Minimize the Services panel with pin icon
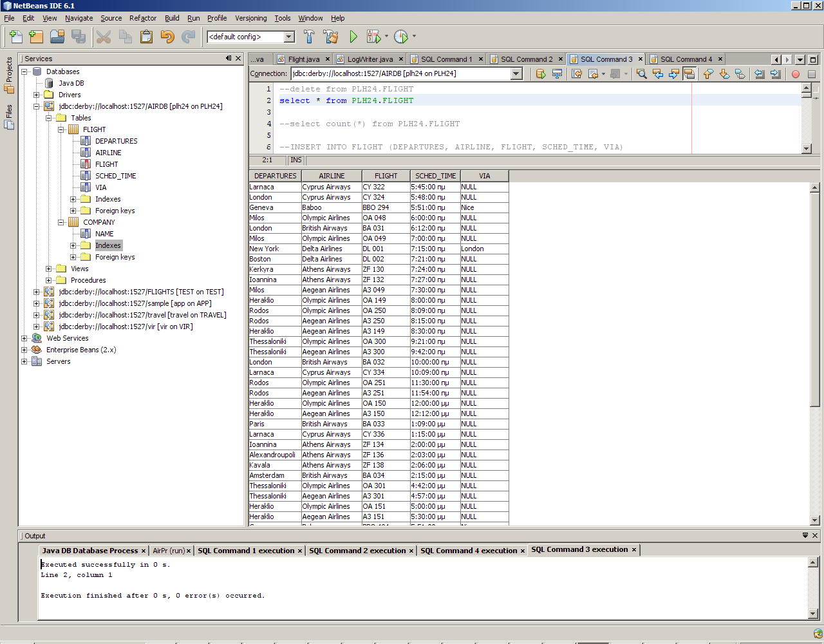Viewport: 824px width, 644px height. [x=229, y=59]
